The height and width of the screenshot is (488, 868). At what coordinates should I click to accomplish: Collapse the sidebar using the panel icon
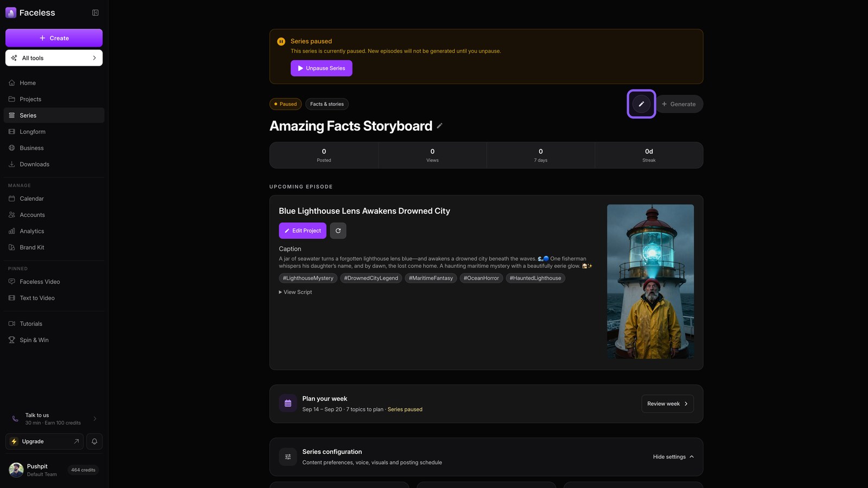(95, 12)
